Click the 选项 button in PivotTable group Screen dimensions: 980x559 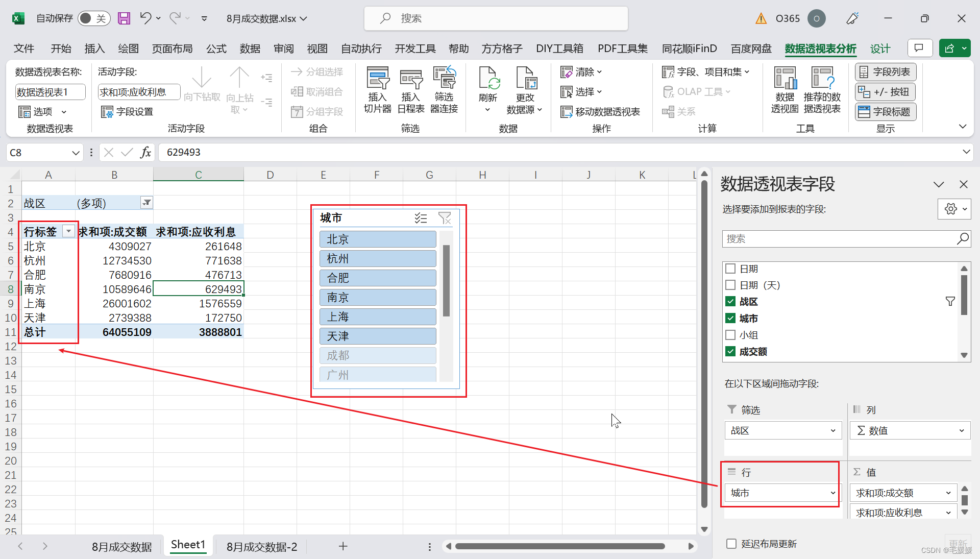point(42,111)
